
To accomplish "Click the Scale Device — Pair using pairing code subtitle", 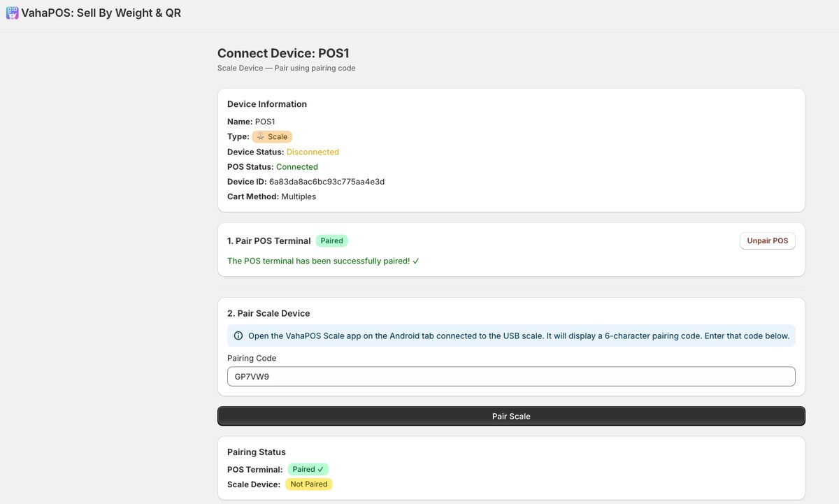I will (x=287, y=68).
